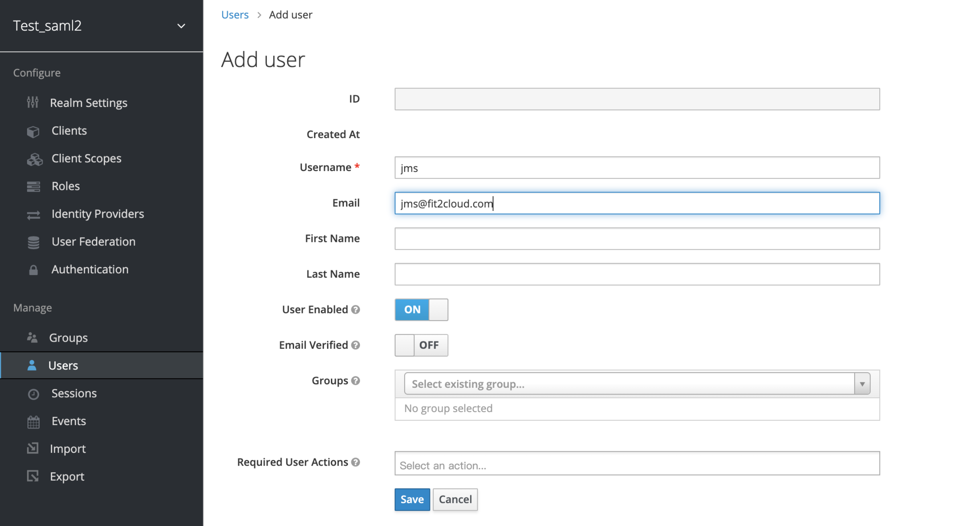
Task: Click the help icon beside Required User Actions
Action: pos(356,462)
